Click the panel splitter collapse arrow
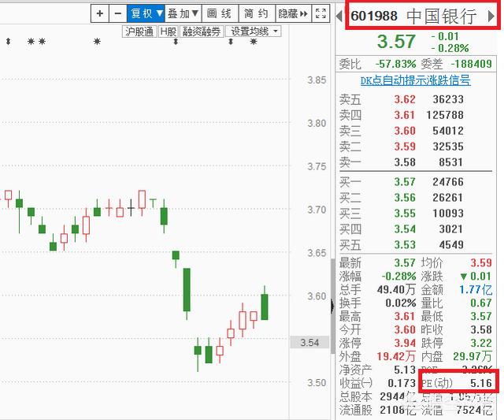The image size is (504, 420). (x=332, y=307)
